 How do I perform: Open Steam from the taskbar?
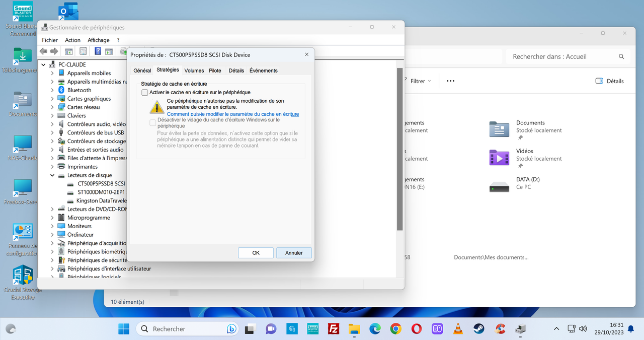478,329
